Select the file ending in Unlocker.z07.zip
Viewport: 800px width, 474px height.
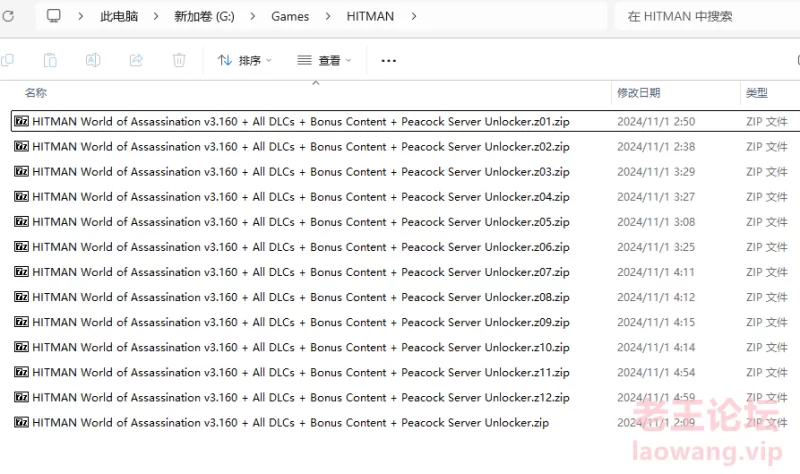coord(301,272)
